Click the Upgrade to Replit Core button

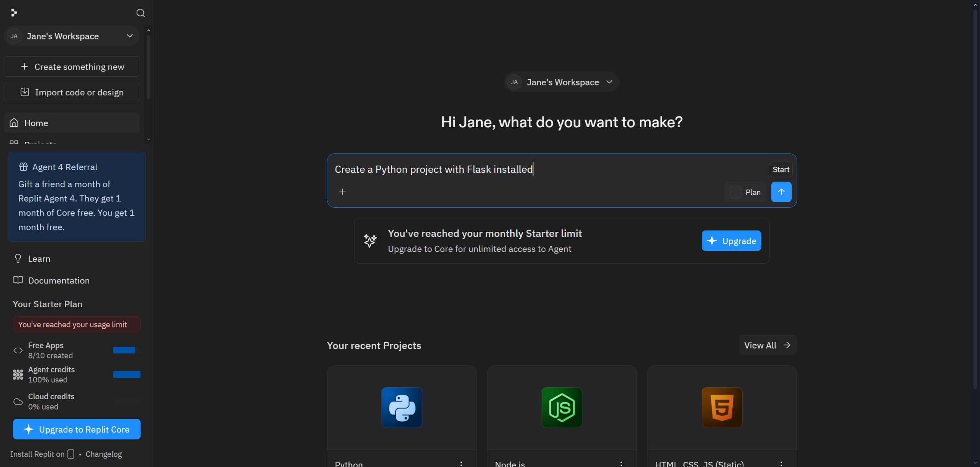tap(77, 429)
